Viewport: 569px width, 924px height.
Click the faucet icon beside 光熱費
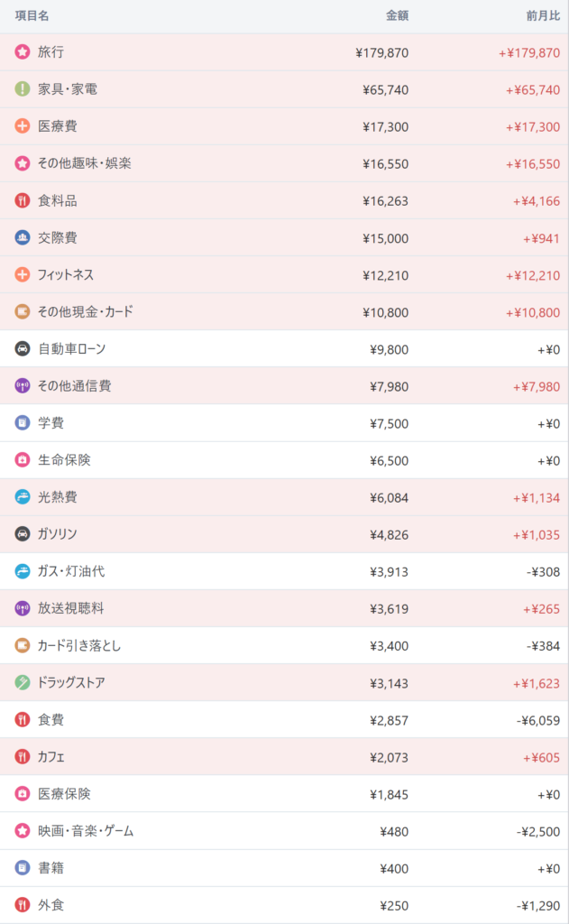point(23,497)
